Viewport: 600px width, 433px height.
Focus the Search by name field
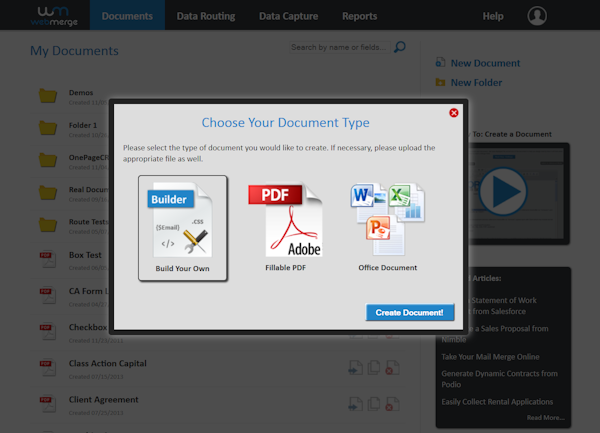pos(338,47)
